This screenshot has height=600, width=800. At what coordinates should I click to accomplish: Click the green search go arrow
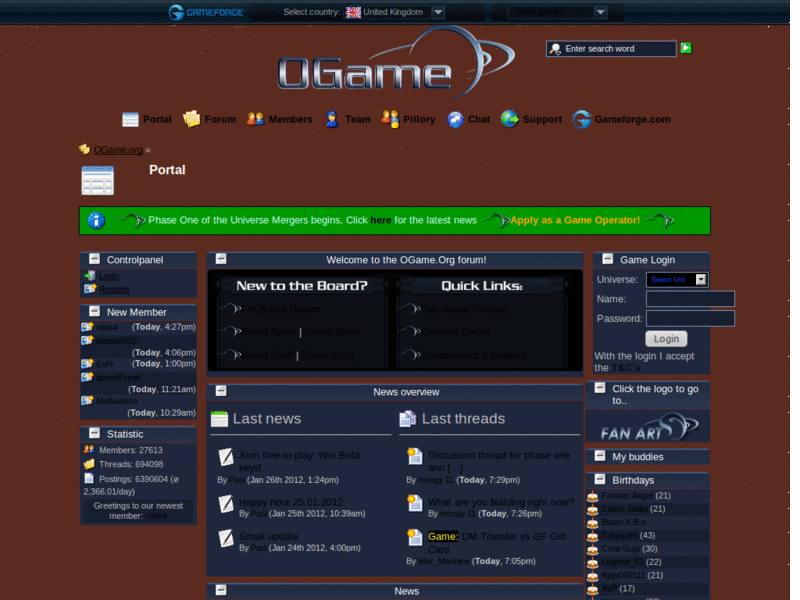click(686, 48)
